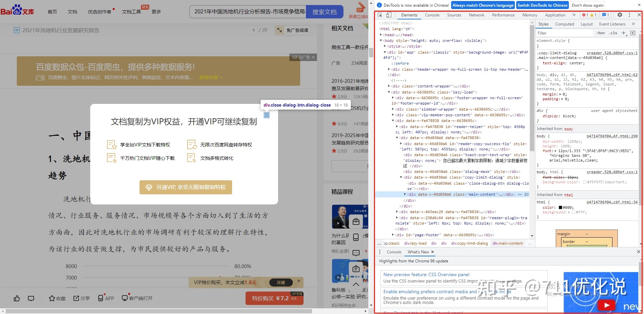
Task: Switch to the Sources panel tab
Action: tap(454, 15)
